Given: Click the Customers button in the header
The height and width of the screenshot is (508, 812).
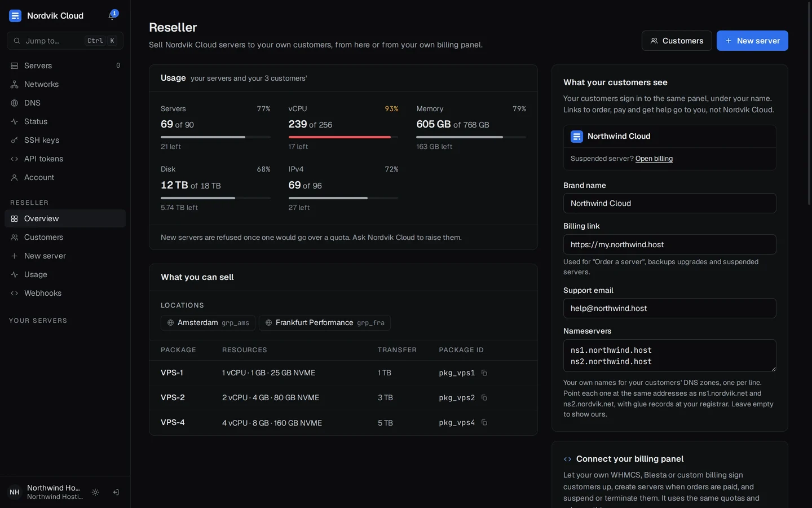Looking at the screenshot, I should 677,41.
